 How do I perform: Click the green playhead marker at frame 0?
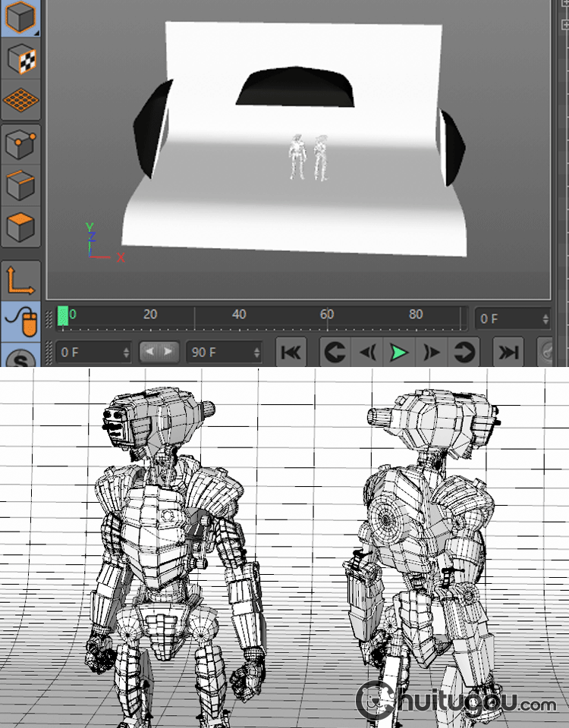pyautogui.click(x=63, y=316)
